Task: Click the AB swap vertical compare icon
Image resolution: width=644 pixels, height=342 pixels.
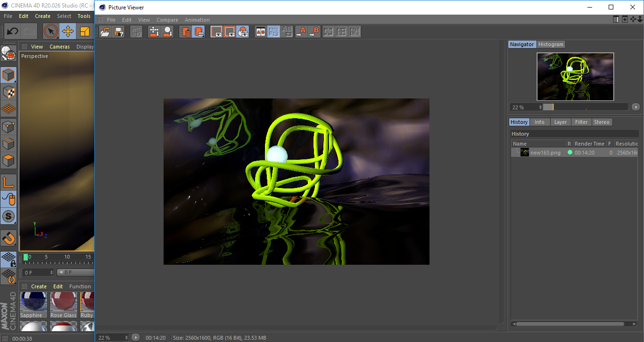Action: coord(329,32)
